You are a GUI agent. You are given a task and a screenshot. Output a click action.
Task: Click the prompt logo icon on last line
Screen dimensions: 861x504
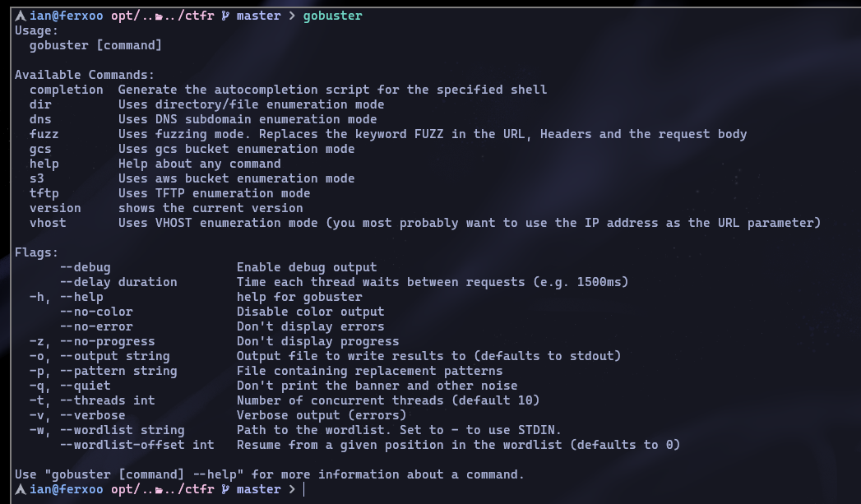[x=21, y=489]
